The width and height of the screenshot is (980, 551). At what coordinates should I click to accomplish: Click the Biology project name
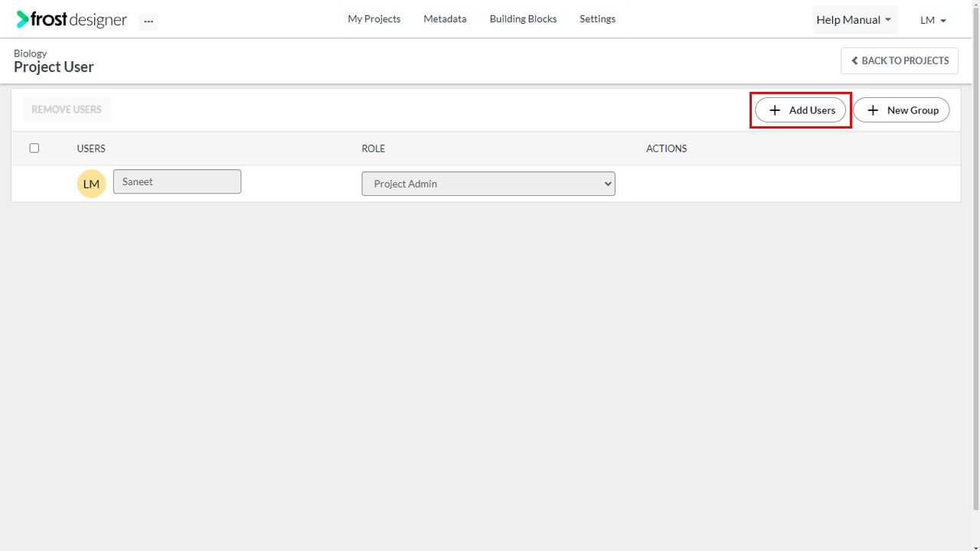[31, 53]
